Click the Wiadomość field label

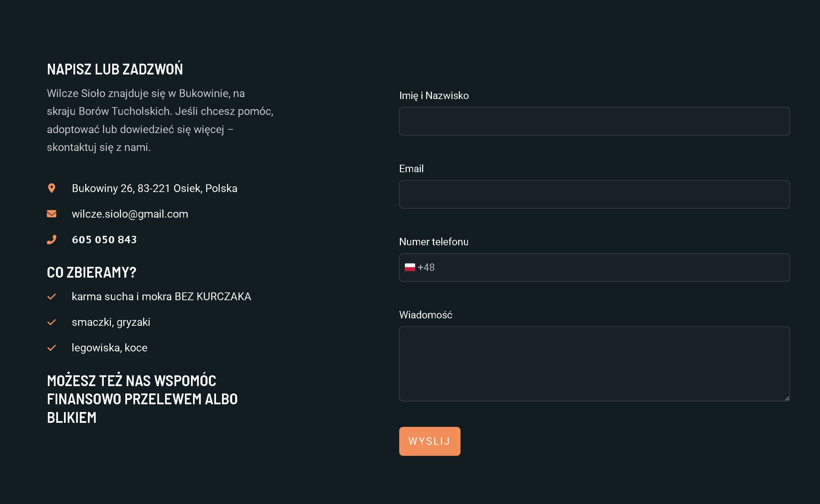(425, 315)
